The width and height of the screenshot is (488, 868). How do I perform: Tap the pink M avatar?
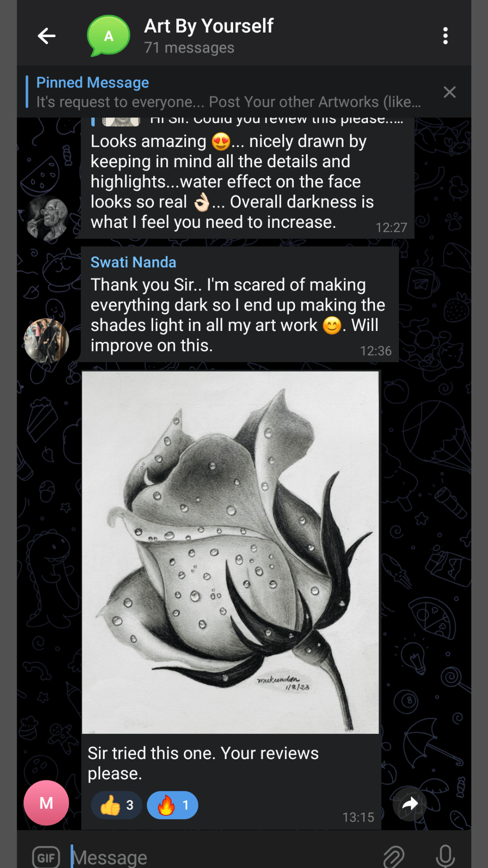(x=46, y=803)
